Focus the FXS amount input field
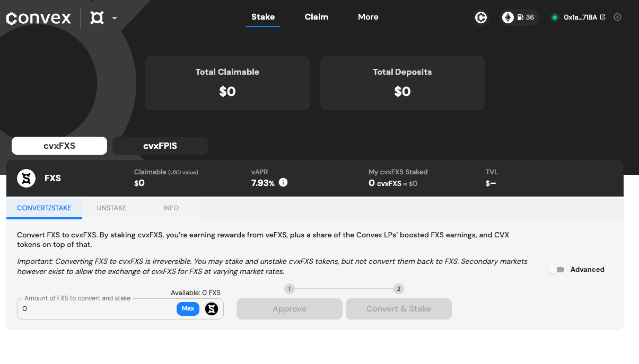 (95, 309)
